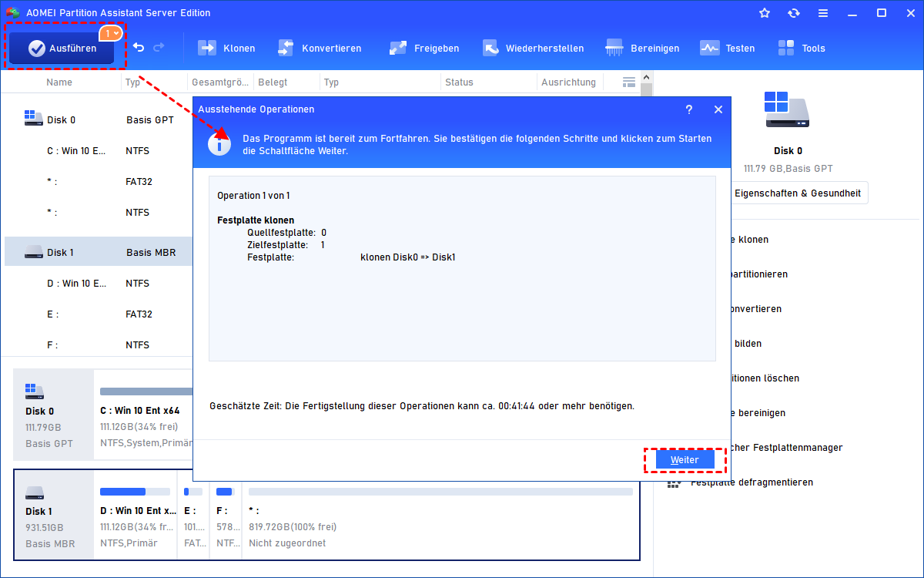
Task: Click the Disk 0 card in disk map
Action: click(53, 414)
